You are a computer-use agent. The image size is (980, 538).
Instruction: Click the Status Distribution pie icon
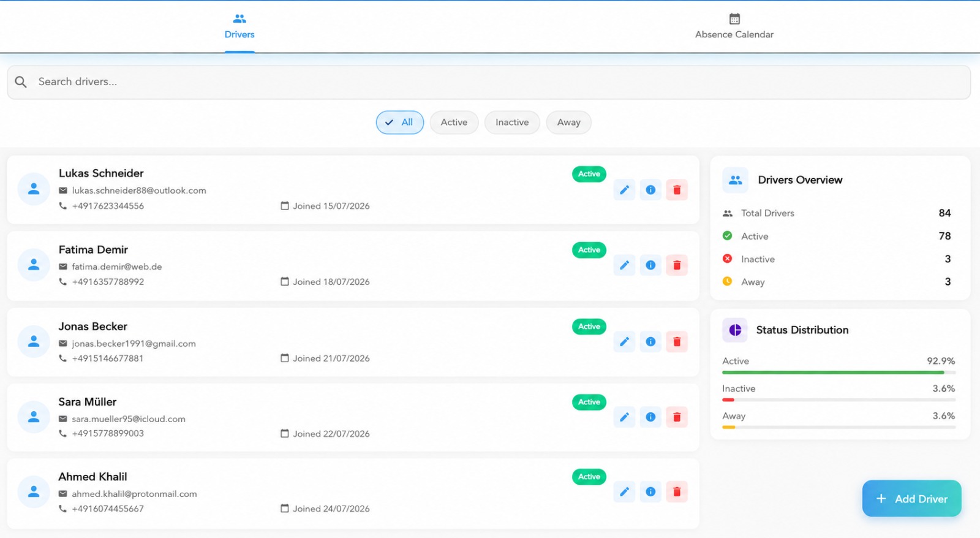click(x=735, y=330)
